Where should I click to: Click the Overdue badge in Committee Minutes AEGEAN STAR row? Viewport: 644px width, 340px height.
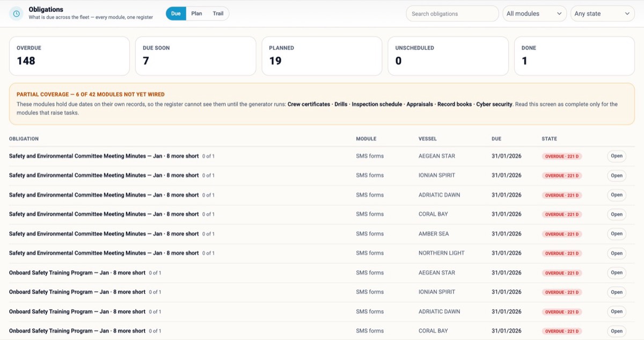pyautogui.click(x=562, y=156)
